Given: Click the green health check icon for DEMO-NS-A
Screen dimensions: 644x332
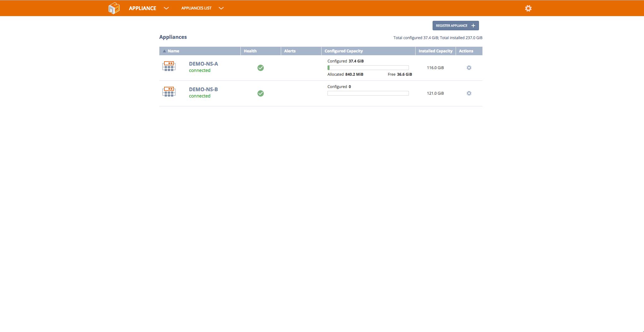Looking at the screenshot, I should click(261, 68).
